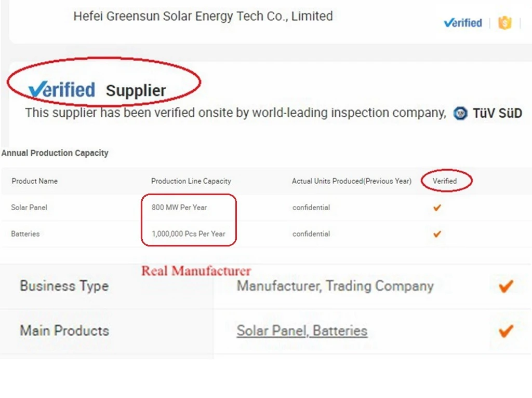Click the Product Name column header
The width and height of the screenshot is (532, 398).
pyautogui.click(x=35, y=181)
